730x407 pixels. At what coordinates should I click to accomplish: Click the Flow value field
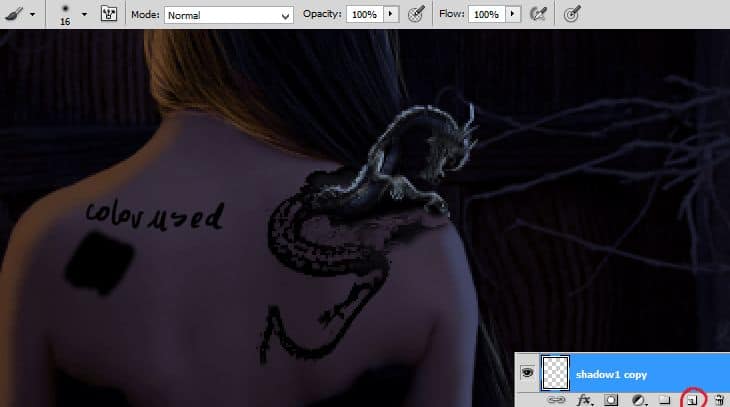coord(485,15)
